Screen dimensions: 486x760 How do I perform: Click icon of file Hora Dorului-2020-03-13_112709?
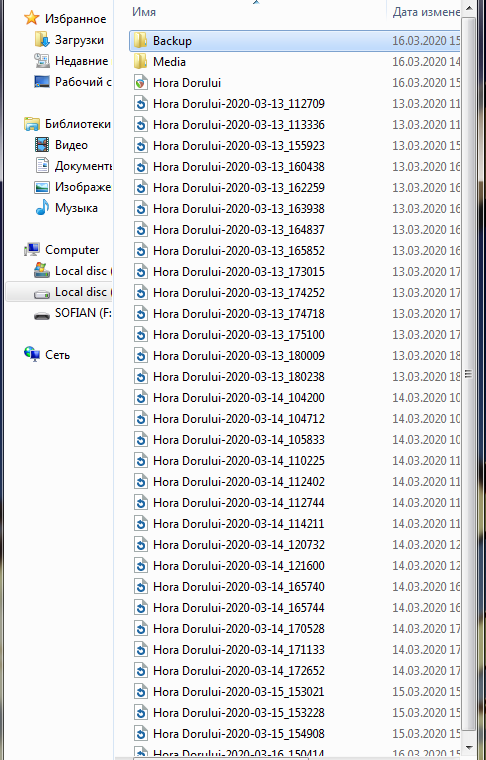click(141, 104)
